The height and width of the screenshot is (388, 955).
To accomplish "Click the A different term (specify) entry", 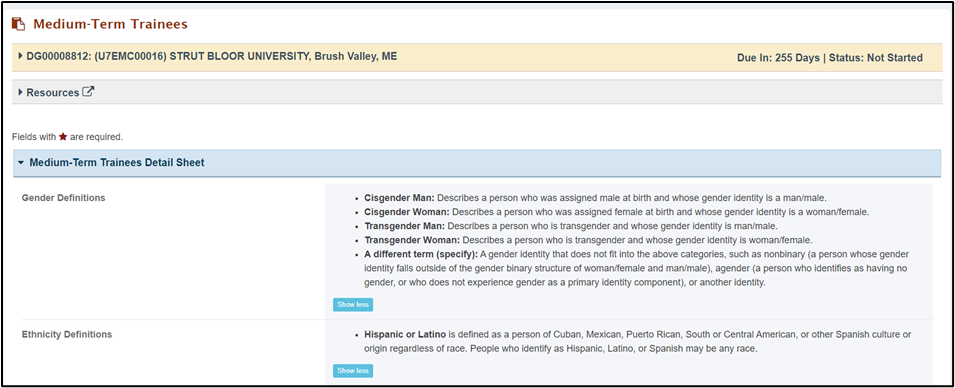I will point(421,254).
